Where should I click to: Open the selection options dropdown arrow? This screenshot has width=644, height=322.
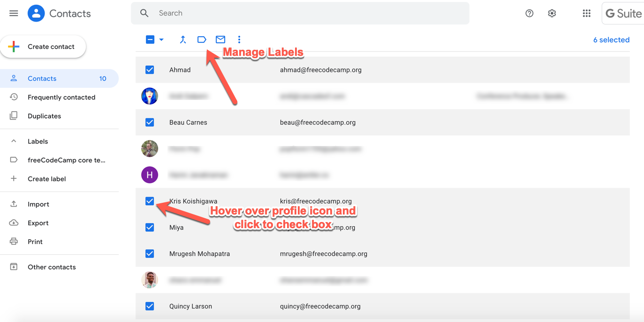[x=161, y=40]
